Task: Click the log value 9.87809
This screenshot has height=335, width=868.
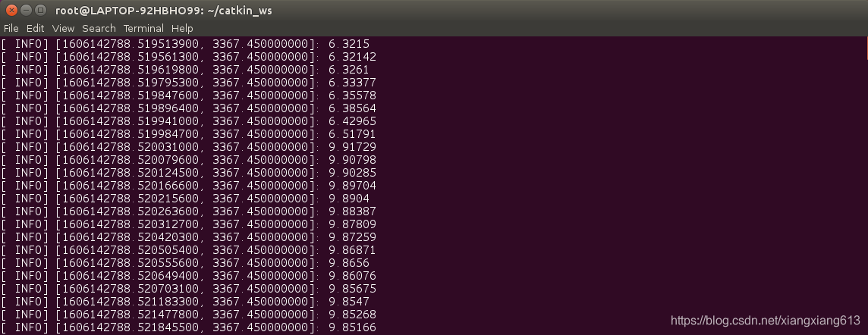Action: coord(352,224)
